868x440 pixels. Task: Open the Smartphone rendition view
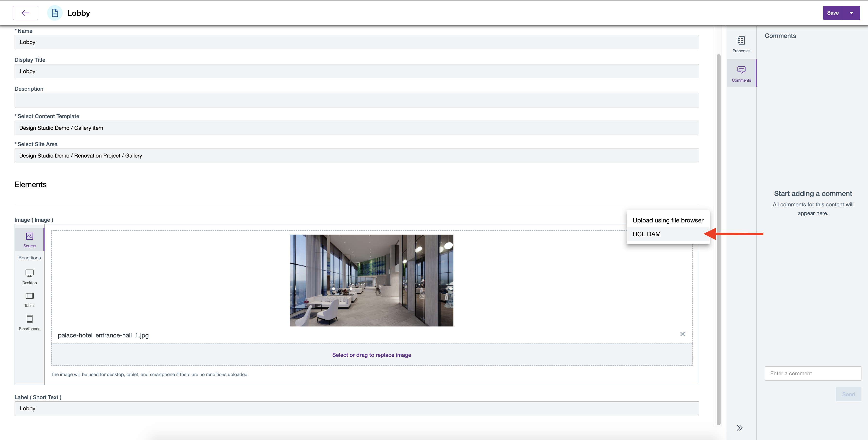pos(29,322)
